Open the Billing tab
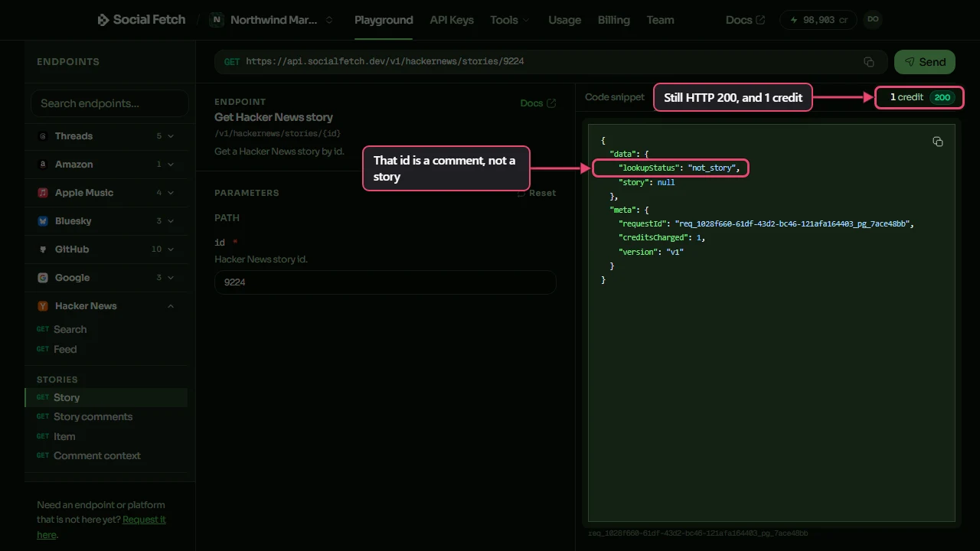This screenshot has width=980, height=551. point(614,20)
